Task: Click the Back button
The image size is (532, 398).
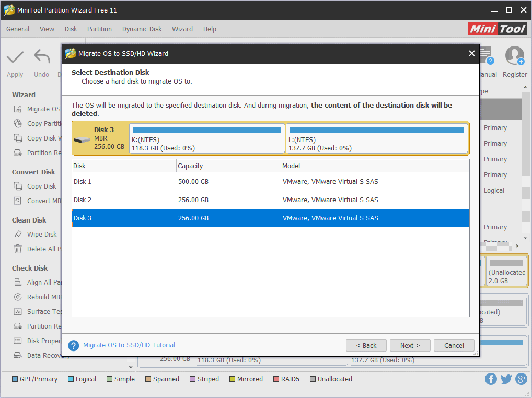Action: click(366, 345)
